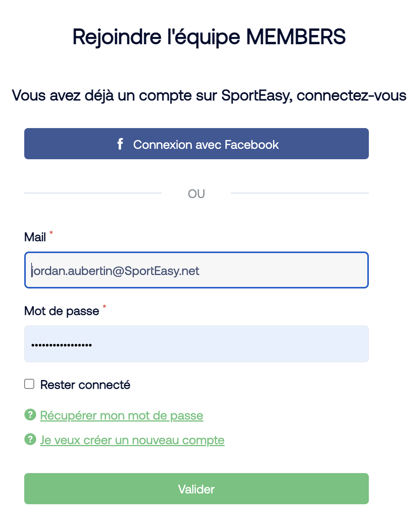420x520 pixels.
Task: Submit the form with Valider button
Action: coord(197,488)
